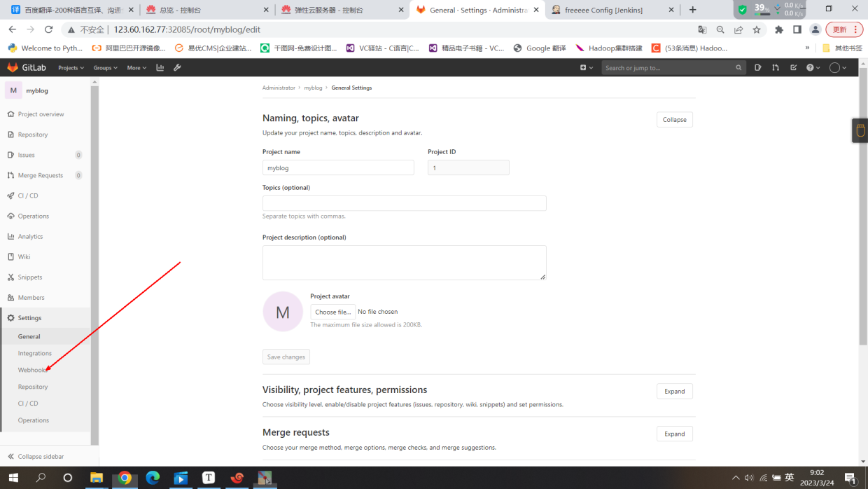This screenshot has height=489, width=868.
Task: Open the new item plus dropdown
Action: point(587,68)
